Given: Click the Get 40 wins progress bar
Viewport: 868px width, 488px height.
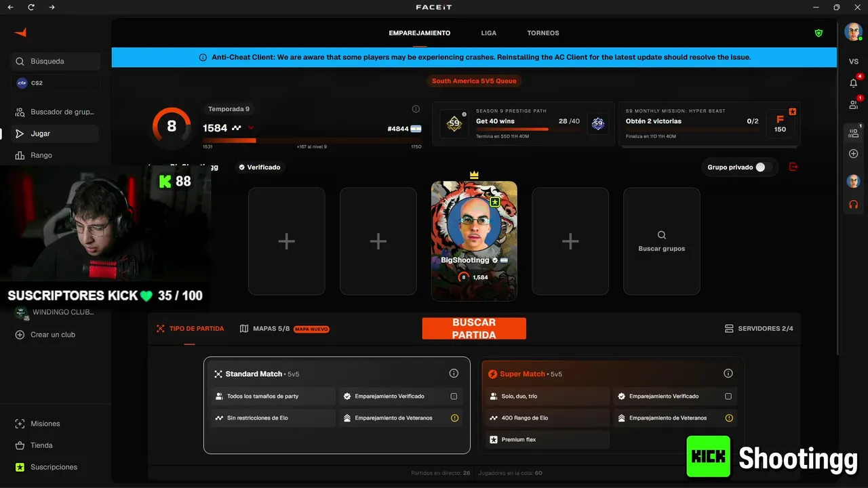Looking at the screenshot, I should (x=528, y=129).
